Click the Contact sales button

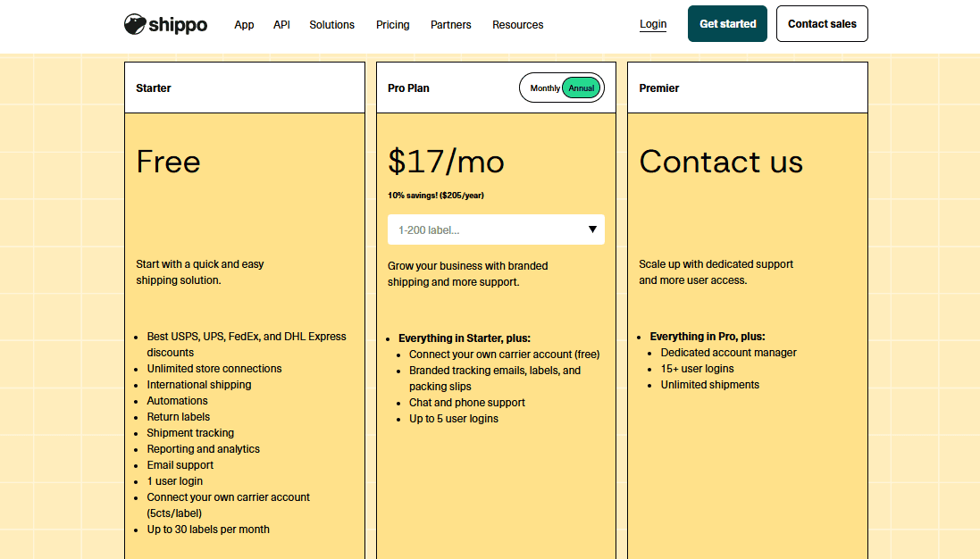pyautogui.click(x=822, y=24)
